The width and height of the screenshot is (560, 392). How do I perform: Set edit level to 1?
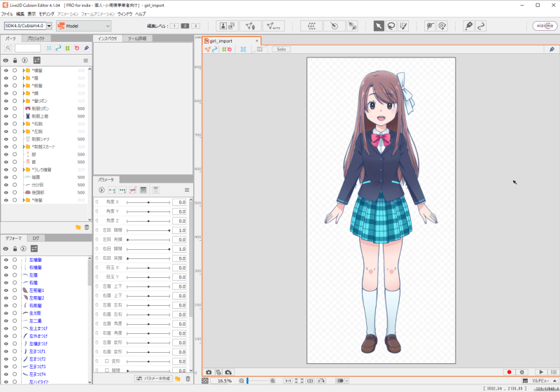[x=174, y=26]
